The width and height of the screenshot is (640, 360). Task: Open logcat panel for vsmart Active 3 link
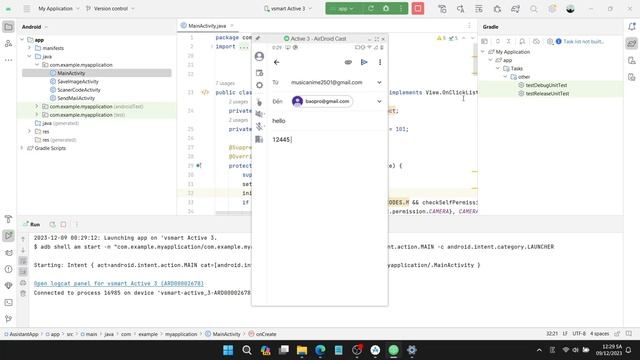[118, 283]
